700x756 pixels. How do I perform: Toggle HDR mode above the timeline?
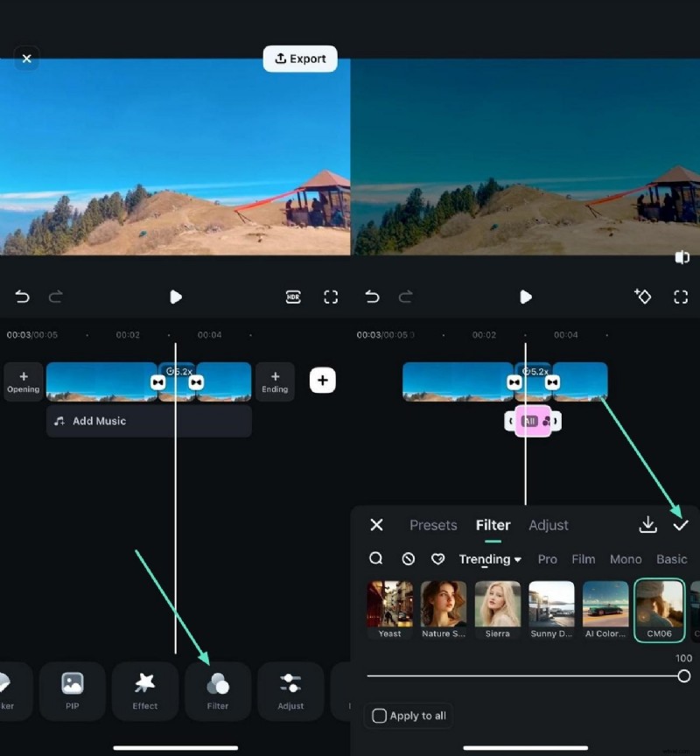293,297
